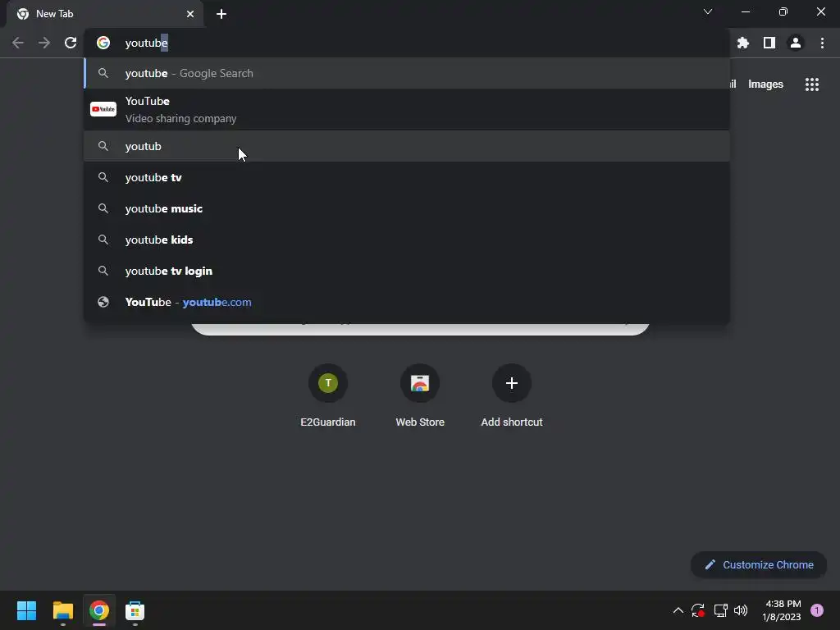Click the sync status tray icon
Screen dimensions: 840x630
pyautogui.click(x=698, y=610)
